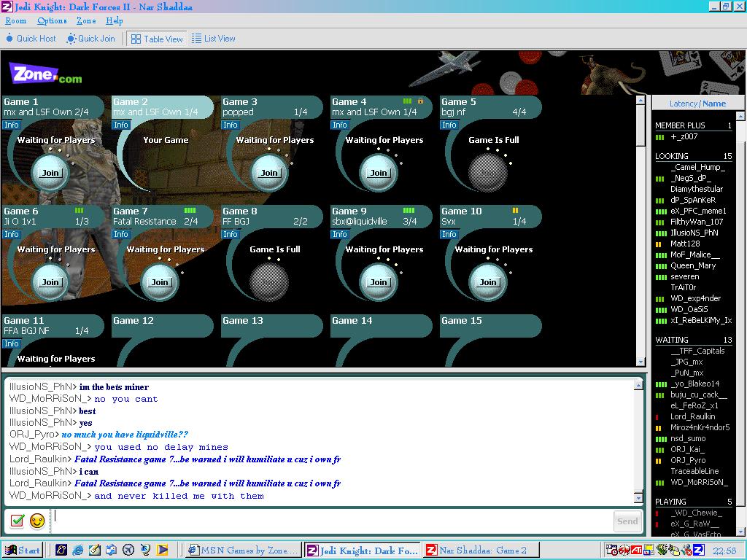This screenshot has height=560, width=747.
Task: Join Game 9 sbx@liquidville
Action: point(379,282)
